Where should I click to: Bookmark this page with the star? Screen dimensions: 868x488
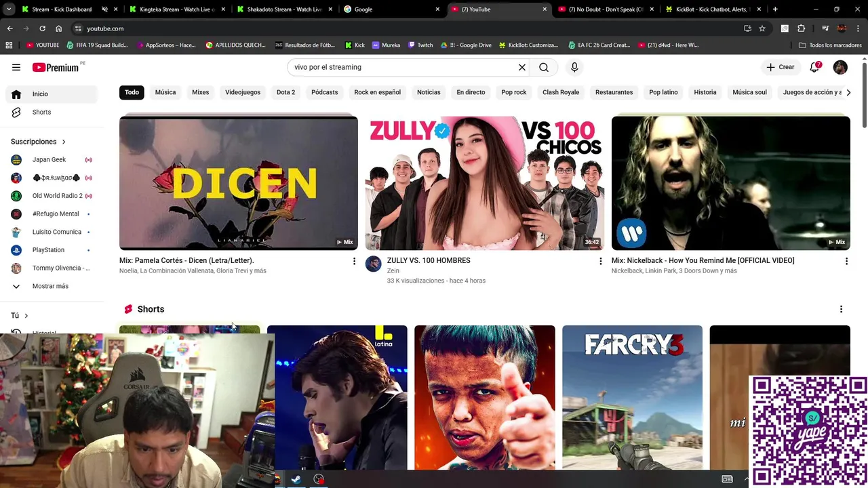coord(762,28)
